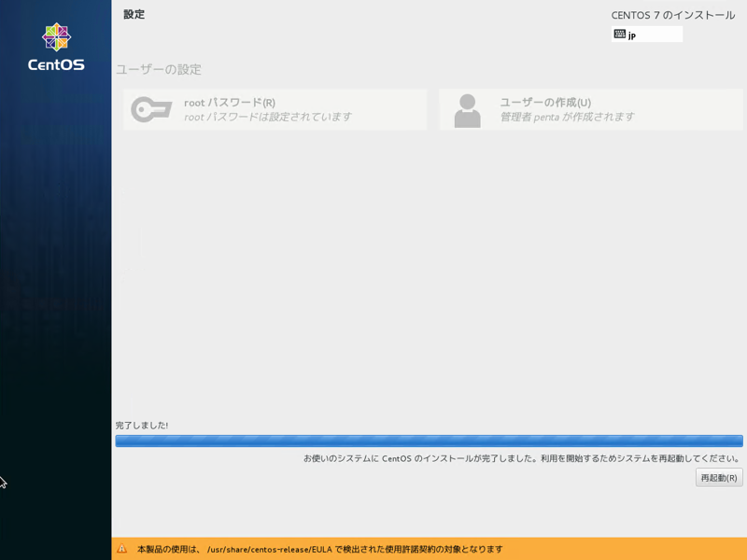Click the CENTOS 7 のインストール header text

pyautogui.click(x=673, y=15)
